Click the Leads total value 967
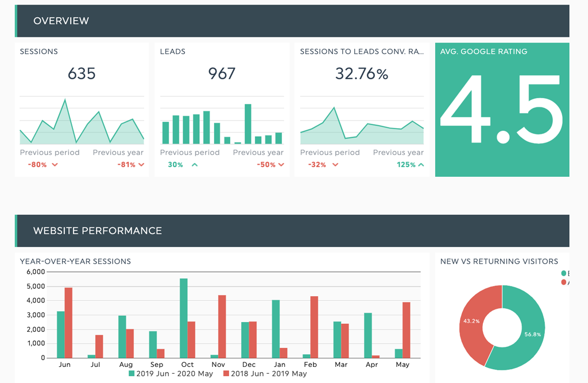 [x=222, y=73]
